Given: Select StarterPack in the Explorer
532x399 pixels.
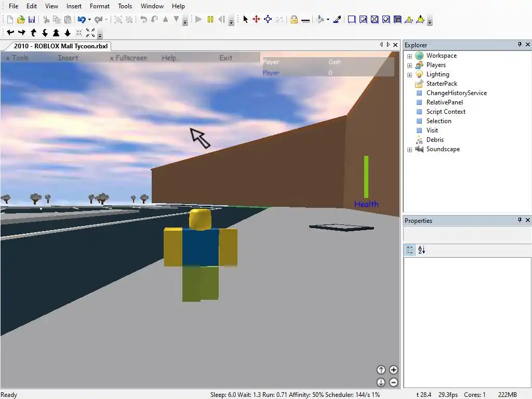Looking at the screenshot, I should point(442,84).
